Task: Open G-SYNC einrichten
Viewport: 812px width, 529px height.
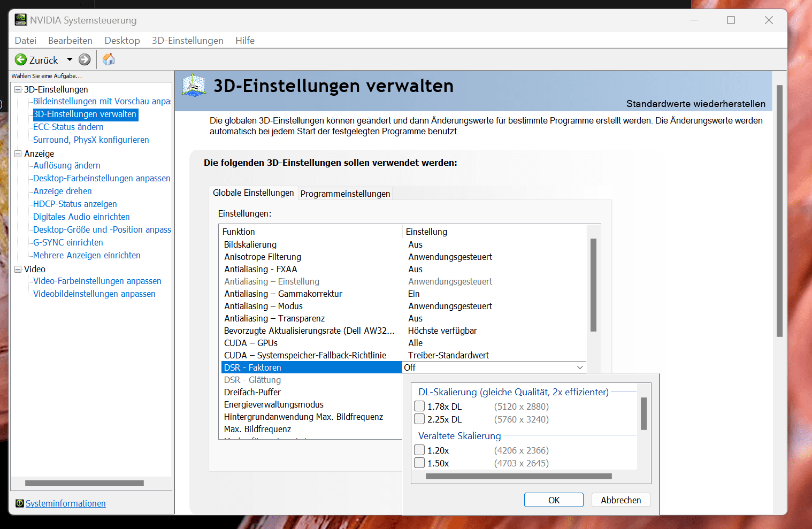Action: (x=68, y=242)
